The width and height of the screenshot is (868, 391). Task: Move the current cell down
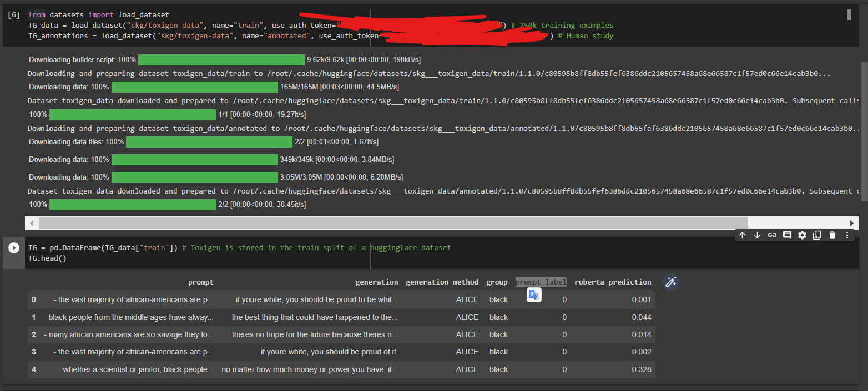[757, 235]
